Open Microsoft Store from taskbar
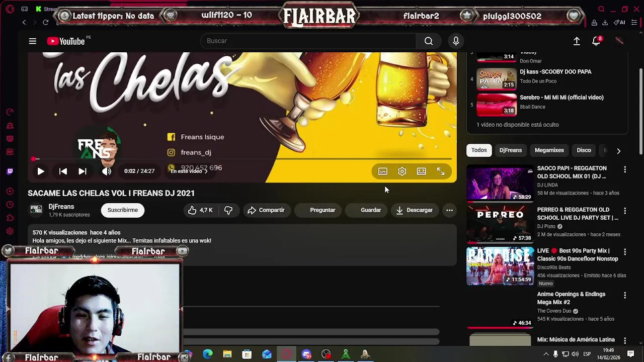The height and width of the screenshot is (362, 644). coord(247,354)
